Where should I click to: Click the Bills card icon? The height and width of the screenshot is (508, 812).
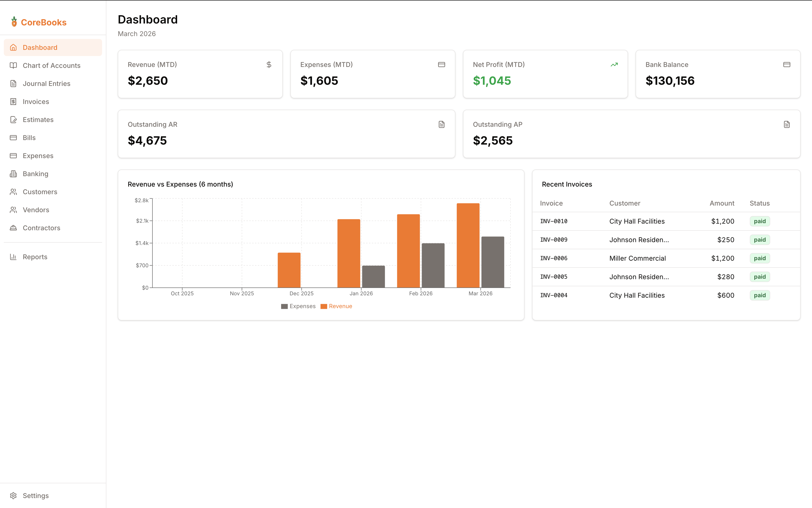(14, 137)
